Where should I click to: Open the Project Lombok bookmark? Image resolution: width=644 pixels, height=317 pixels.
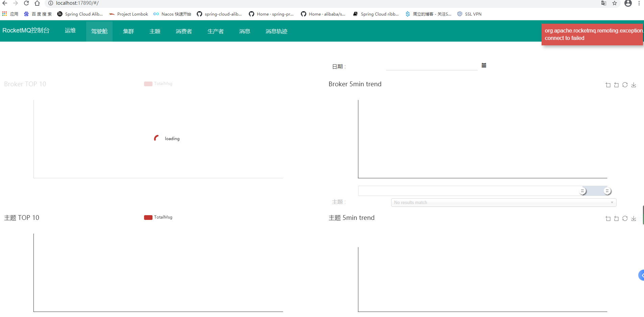[128, 14]
